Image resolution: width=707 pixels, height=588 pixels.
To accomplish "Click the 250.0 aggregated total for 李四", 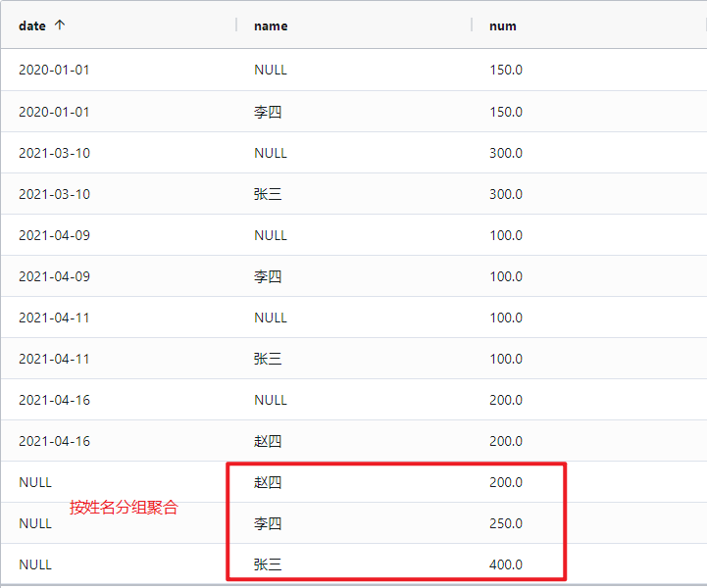I will pos(506,523).
